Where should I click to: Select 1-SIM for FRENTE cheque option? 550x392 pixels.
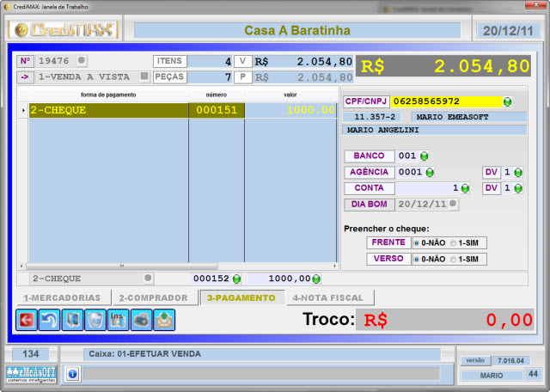click(x=454, y=243)
